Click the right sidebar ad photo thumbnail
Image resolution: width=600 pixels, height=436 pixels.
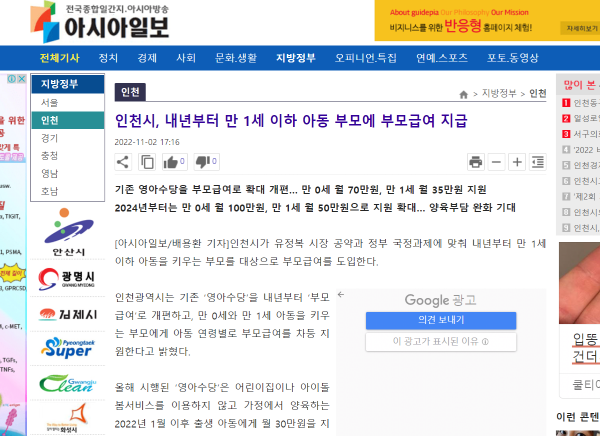coord(579,283)
